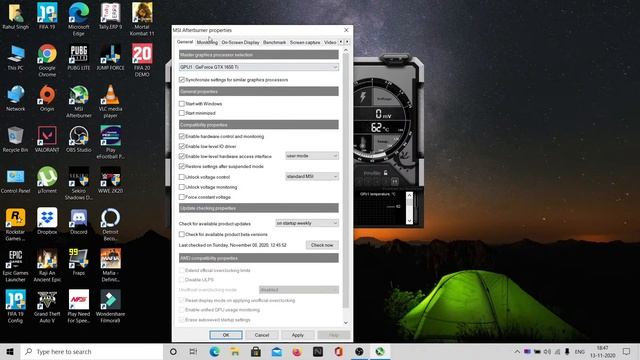Enable the Start minimized checkbox
This screenshot has height=360, width=640.
tap(182, 113)
